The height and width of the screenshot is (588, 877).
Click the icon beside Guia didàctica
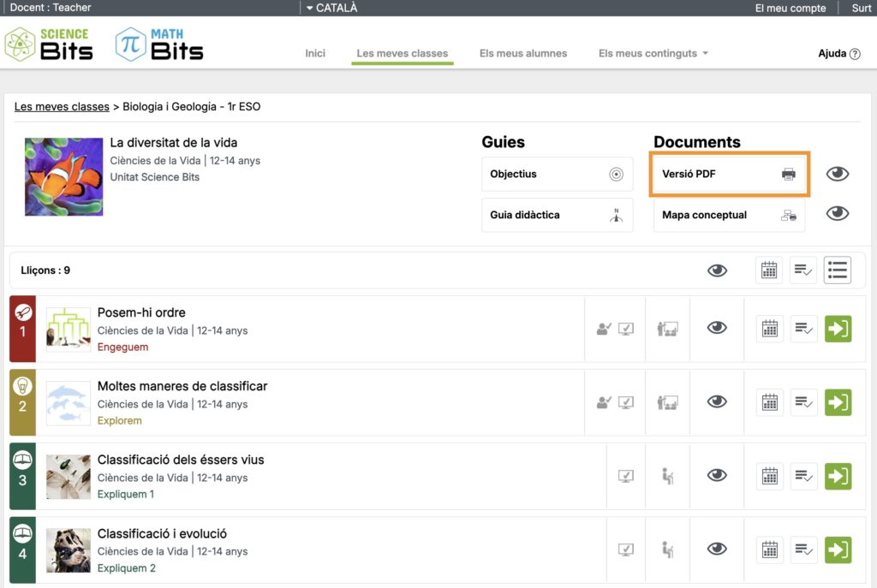click(x=615, y=215)
